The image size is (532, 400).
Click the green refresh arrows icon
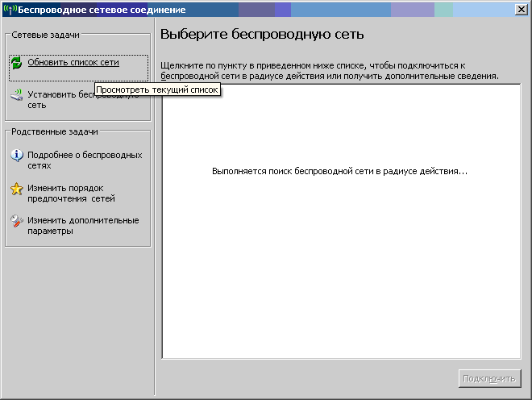[16, 63]
